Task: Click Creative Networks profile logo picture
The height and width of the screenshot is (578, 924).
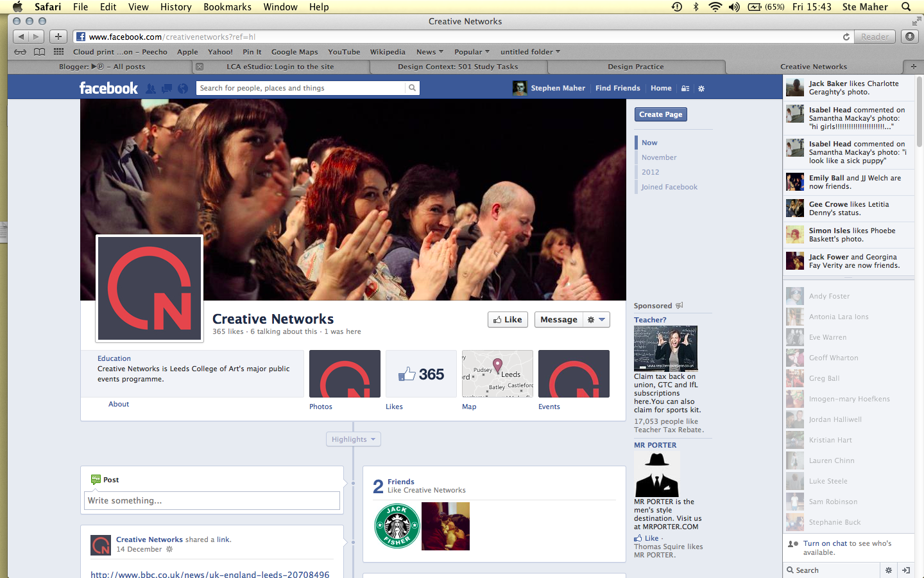Action: tap(150, 288)
